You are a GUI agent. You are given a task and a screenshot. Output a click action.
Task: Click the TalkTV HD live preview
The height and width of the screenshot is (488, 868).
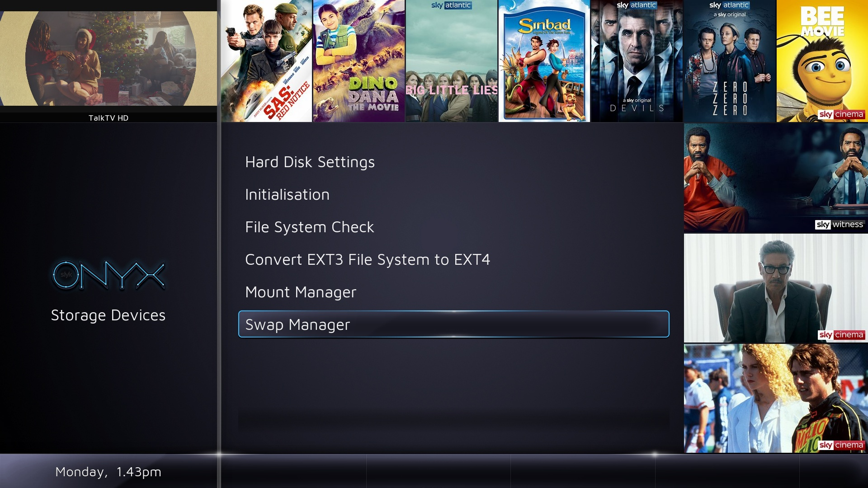(108, 58)
